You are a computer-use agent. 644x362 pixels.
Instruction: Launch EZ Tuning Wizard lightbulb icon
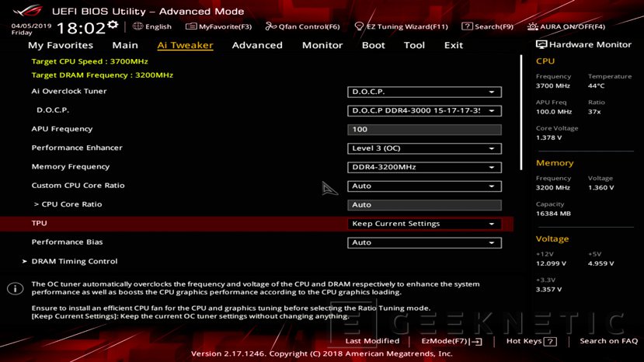click(359, 26)
